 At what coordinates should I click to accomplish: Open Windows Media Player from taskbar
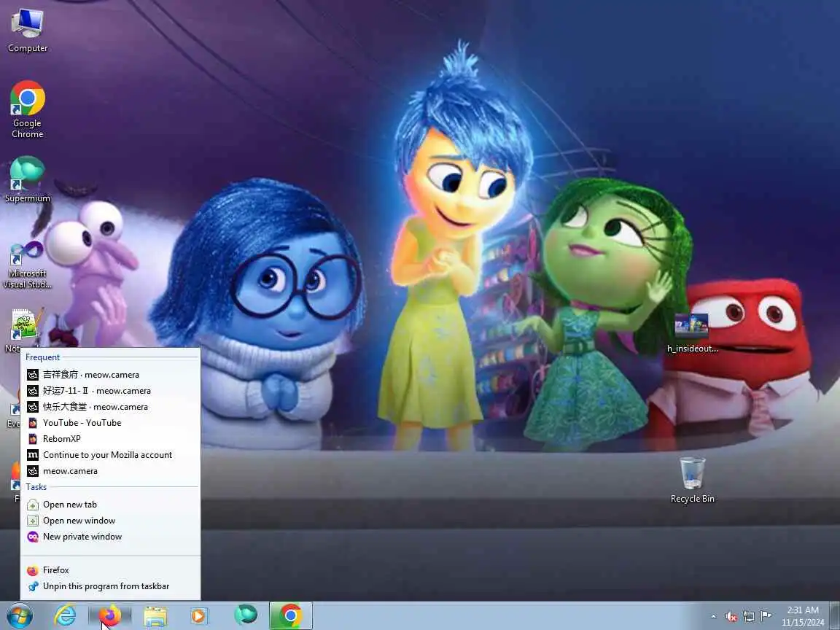point(198,616)
